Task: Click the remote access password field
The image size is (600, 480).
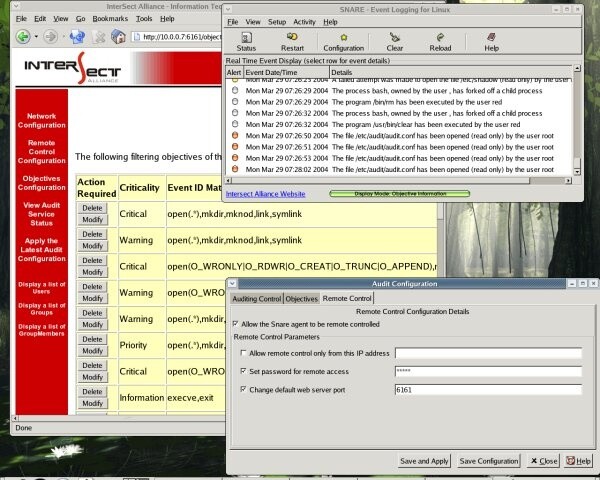Action: (x=488, y=371)
